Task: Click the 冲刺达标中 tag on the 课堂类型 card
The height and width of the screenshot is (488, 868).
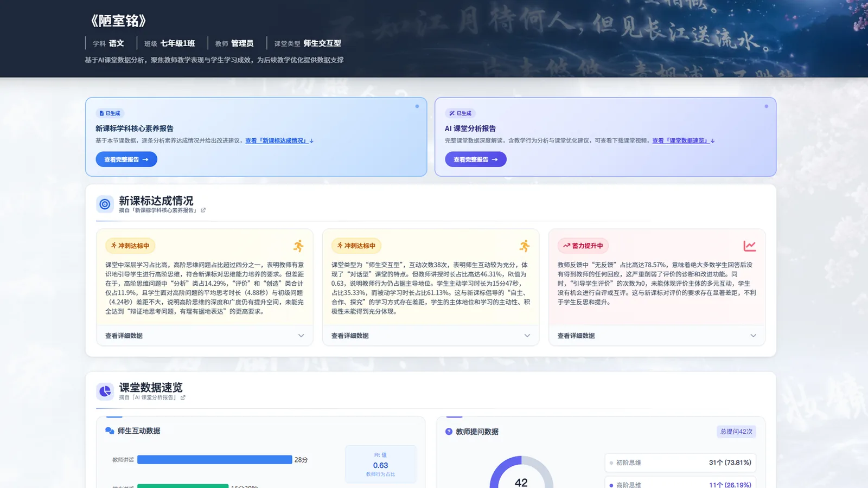Action: click(x=356, y=246)
